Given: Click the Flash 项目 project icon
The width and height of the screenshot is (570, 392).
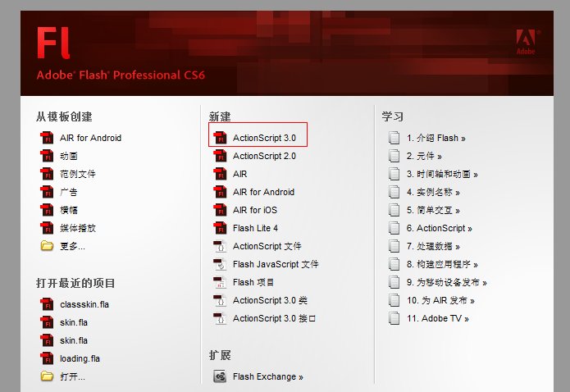Looking at the screenshot, I should point(220,282).
